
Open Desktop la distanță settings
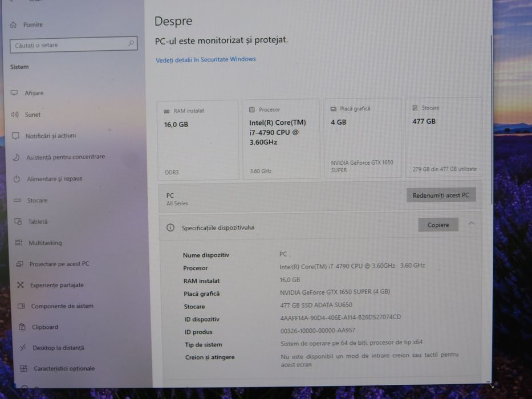coord(58,348)
